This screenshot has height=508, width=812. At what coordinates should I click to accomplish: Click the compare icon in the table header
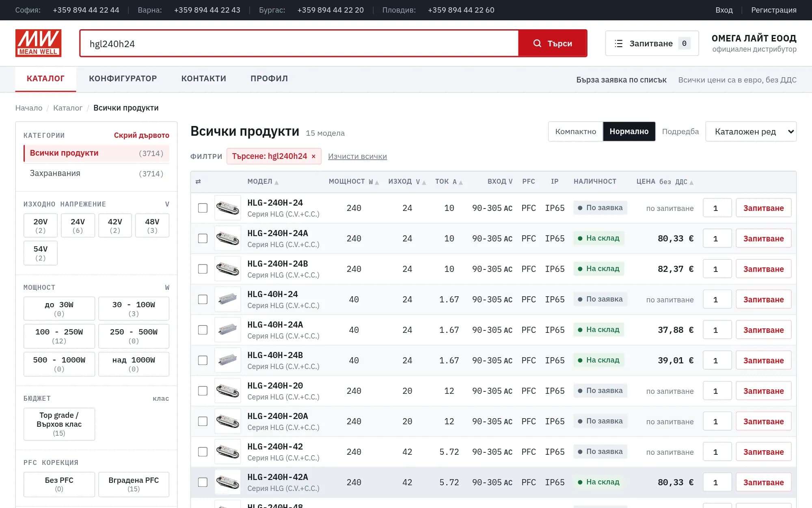[198, 182]
